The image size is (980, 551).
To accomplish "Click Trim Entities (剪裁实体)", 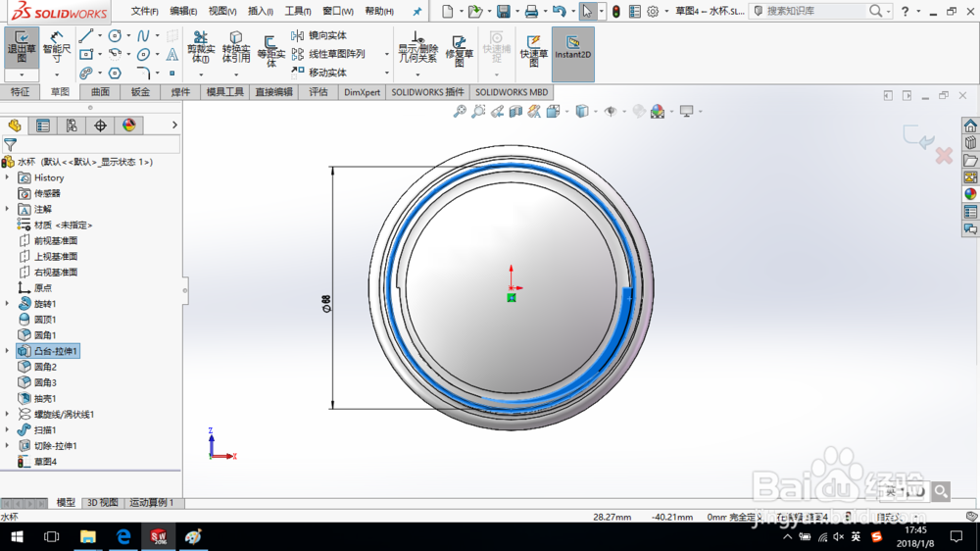I will coord(201,47).
